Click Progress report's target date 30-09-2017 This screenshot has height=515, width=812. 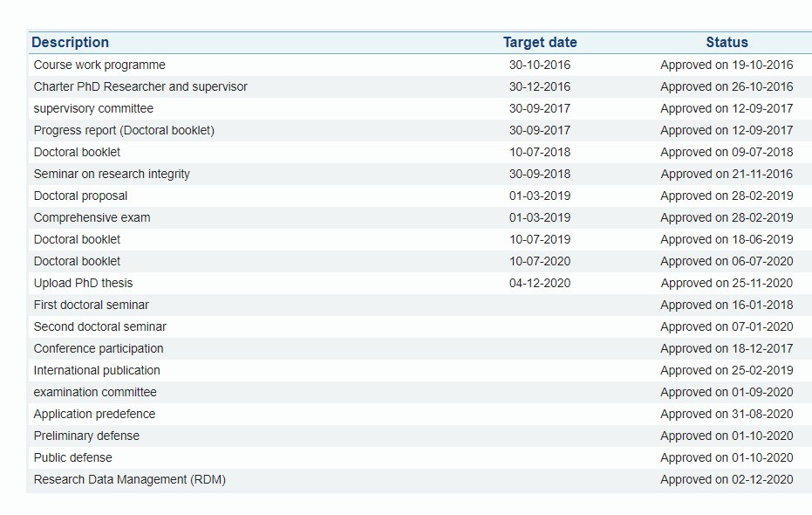(x=540, y=130)
